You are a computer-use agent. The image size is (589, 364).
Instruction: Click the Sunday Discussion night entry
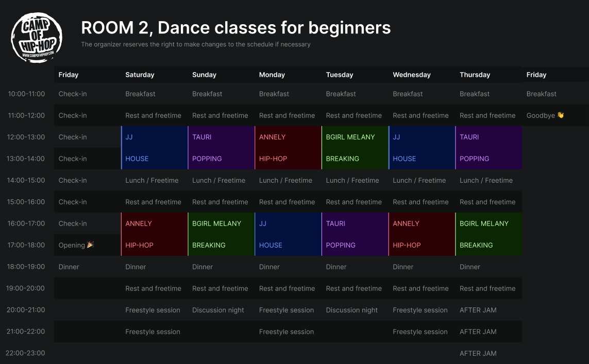[x=218, y=310]
